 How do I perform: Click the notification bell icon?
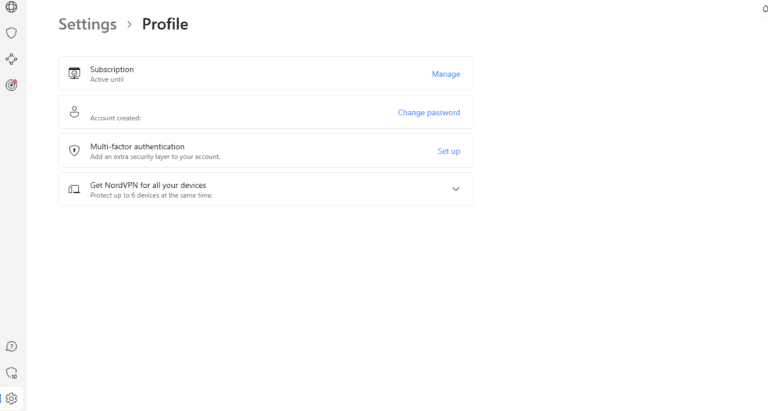click(765, 8)
